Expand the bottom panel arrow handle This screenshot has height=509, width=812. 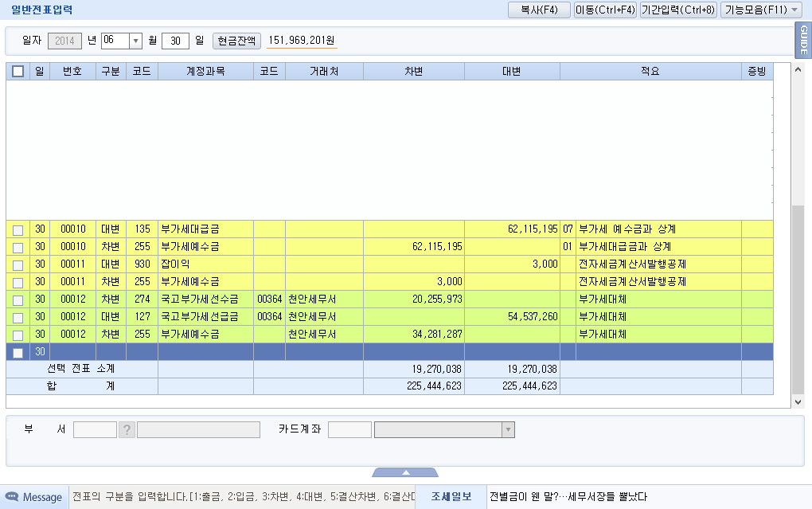pos(405,472)
